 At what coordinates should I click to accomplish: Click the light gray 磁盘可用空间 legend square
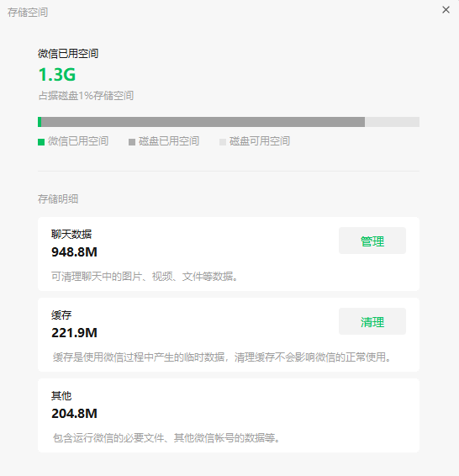223,142
